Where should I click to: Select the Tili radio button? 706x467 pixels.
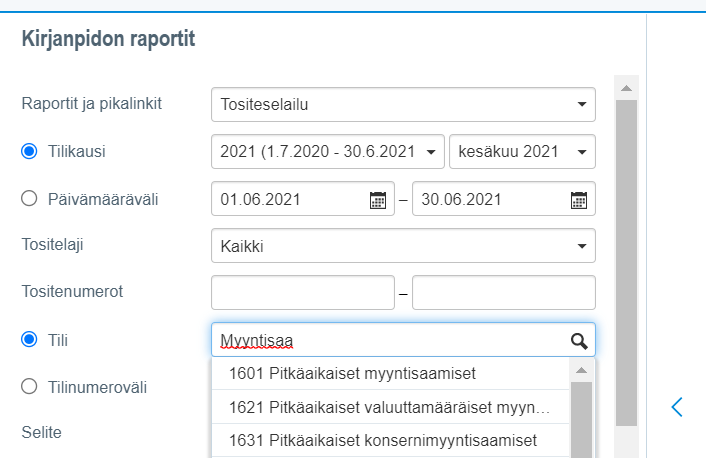(x=29, y=339)
